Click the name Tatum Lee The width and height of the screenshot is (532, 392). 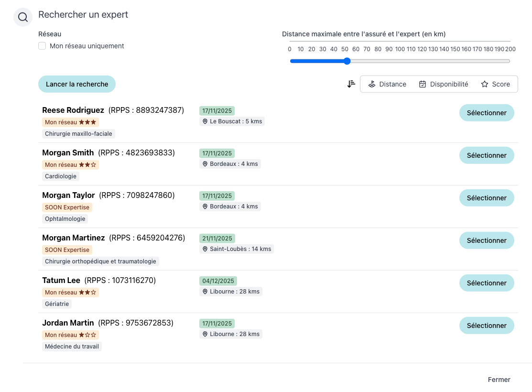tap(61, 280)
